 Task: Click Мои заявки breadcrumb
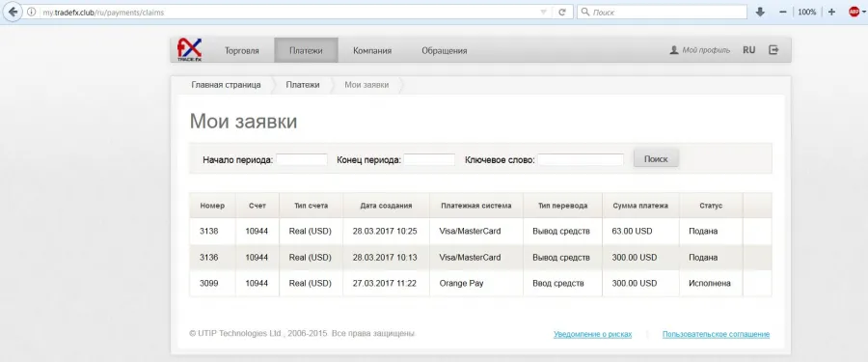pos(366,85)
